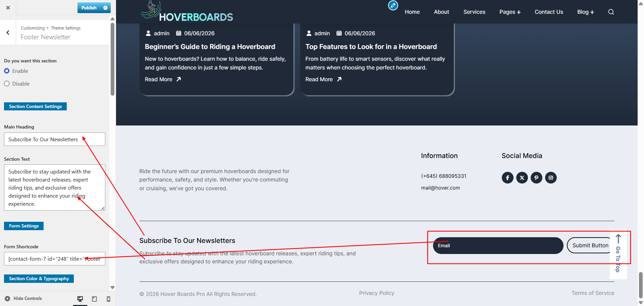Click phone number (+645) 688095331
The image size is (644, 306).
pyautogui.click(x=444, y=176)
